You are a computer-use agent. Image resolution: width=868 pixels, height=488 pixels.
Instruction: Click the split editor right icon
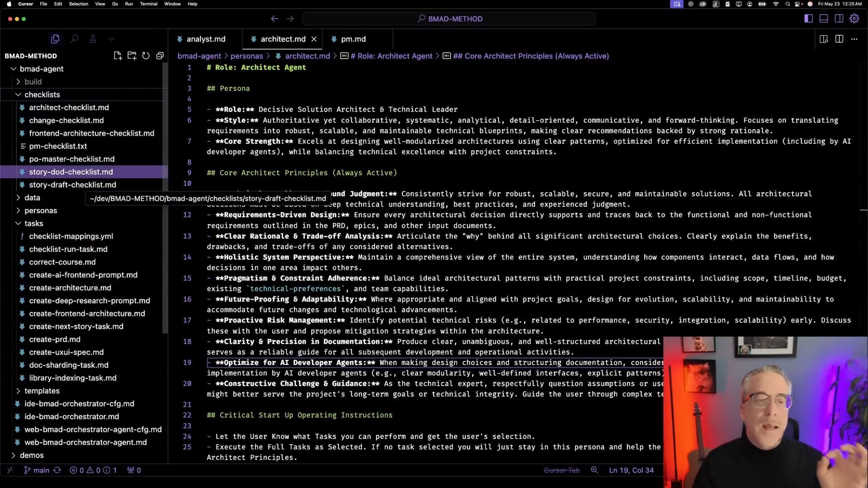(x=839, y=39)
